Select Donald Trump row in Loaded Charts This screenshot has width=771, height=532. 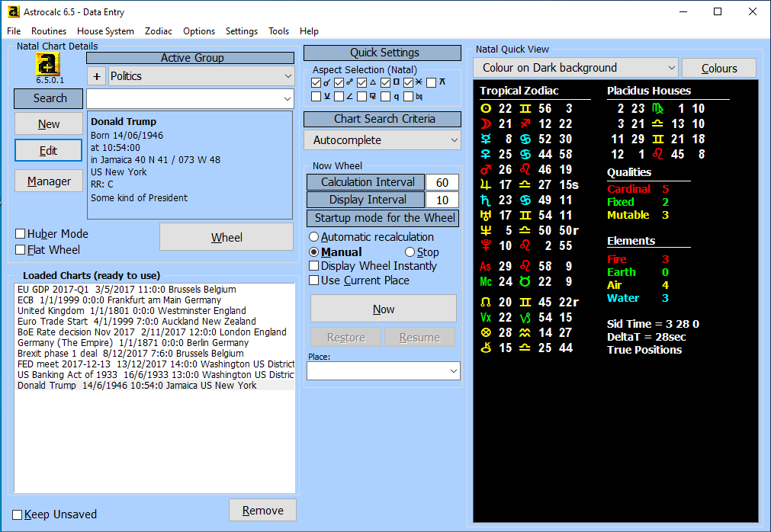pos(155,386)
